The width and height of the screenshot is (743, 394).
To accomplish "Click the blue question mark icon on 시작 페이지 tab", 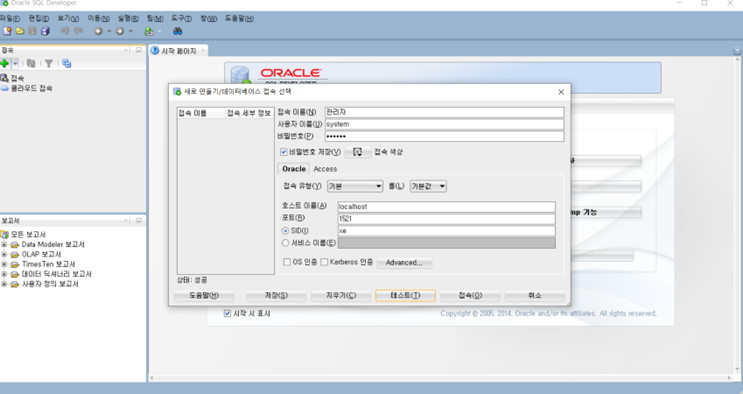I will pos(154,51).
